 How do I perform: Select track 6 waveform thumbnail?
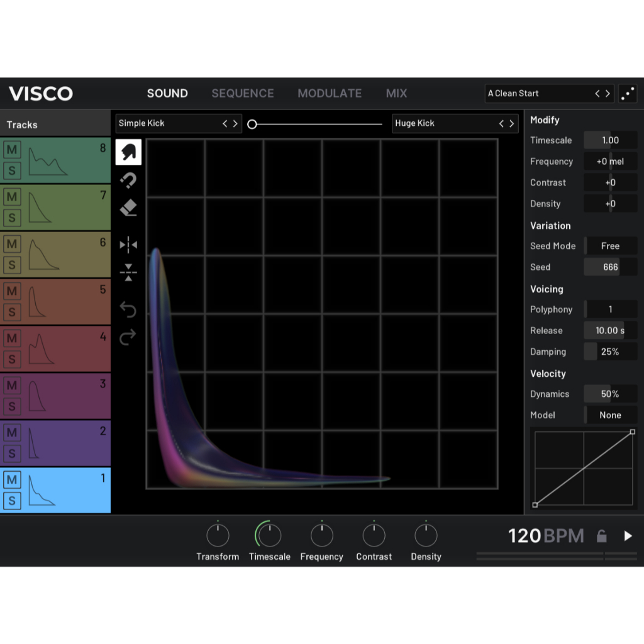click(43, 255)
